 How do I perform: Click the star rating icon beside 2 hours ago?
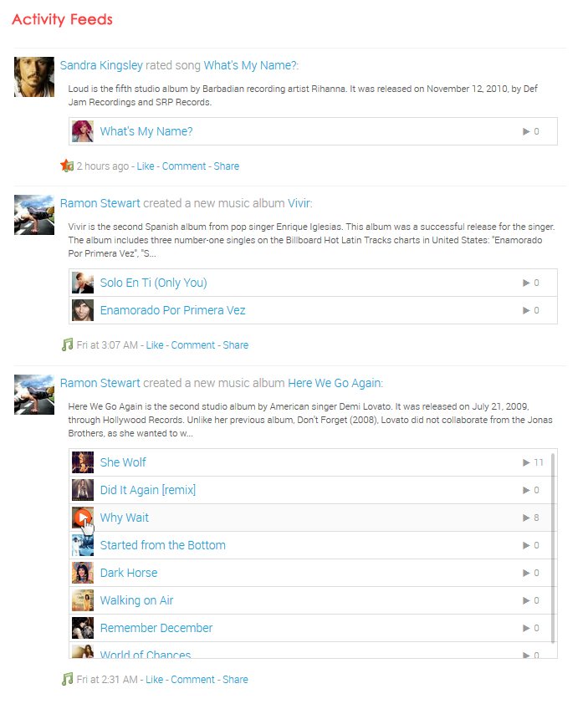click(67, 166)
